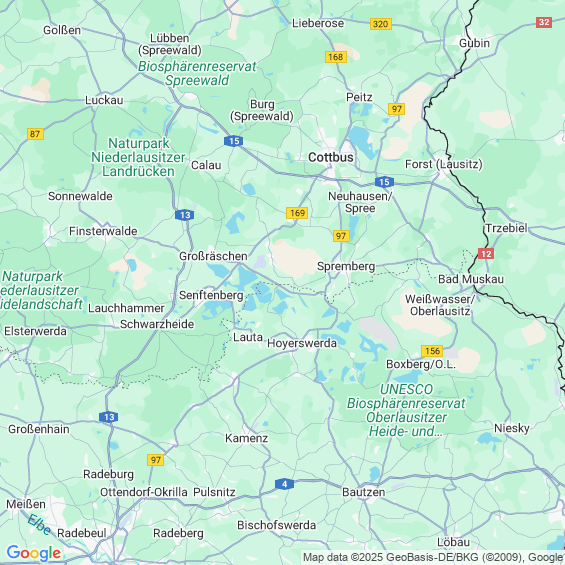Image resolution: width=565 pixels, height=565 pixels.
Task: Click the yellow 320 road shield
Action: (381, 24)
